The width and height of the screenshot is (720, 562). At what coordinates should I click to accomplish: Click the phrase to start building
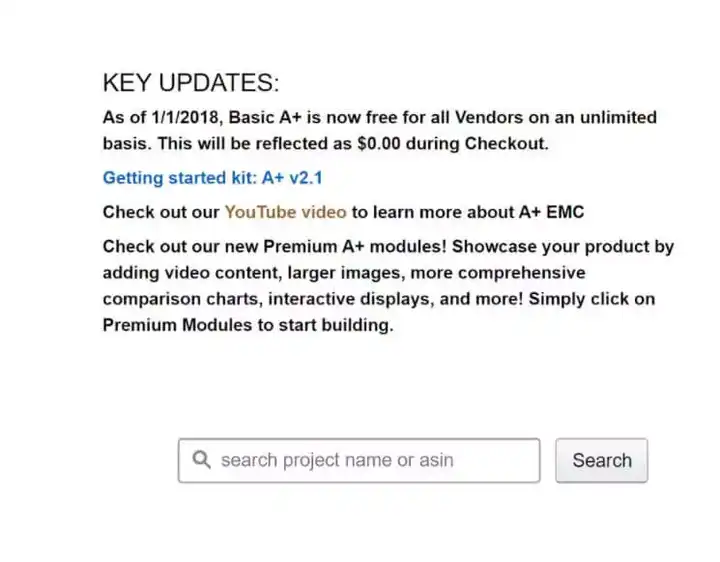click(326, 325)
